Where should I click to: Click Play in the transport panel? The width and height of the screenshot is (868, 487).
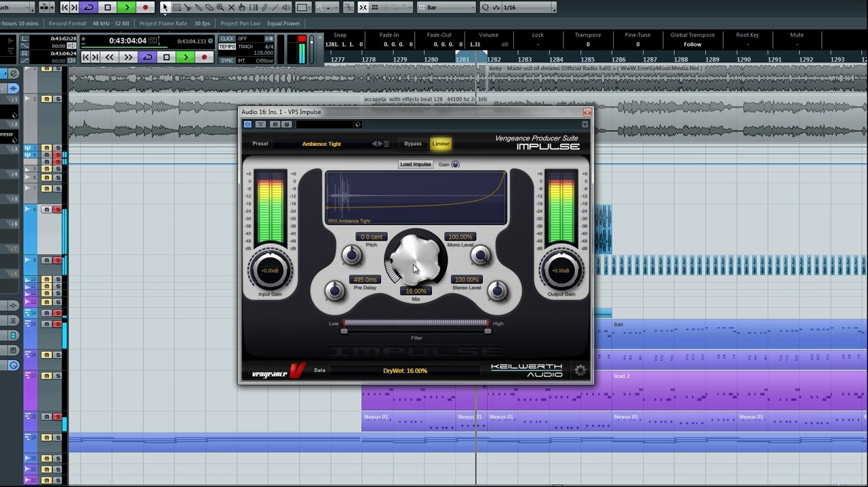click(186, 58)
